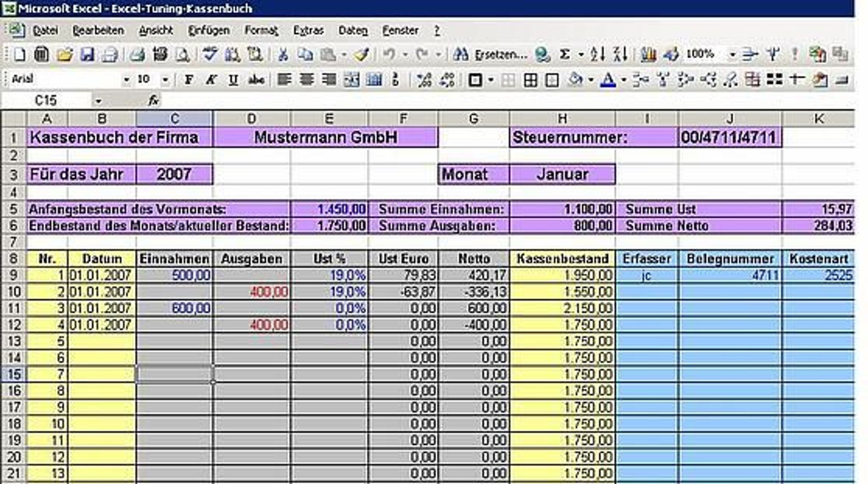
Task: Open the redo history dropdown arrow
Action: [x=438, y=54]
